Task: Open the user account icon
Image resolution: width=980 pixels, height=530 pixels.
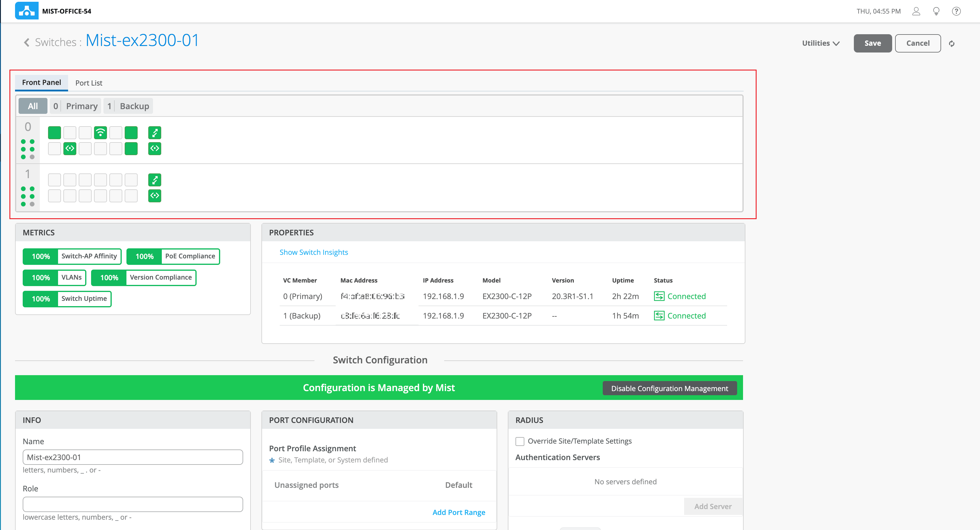Action: tap(916, 11)
